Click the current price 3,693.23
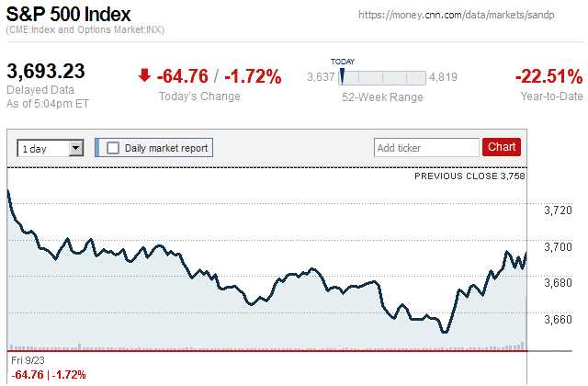 (x=45, y=72)
